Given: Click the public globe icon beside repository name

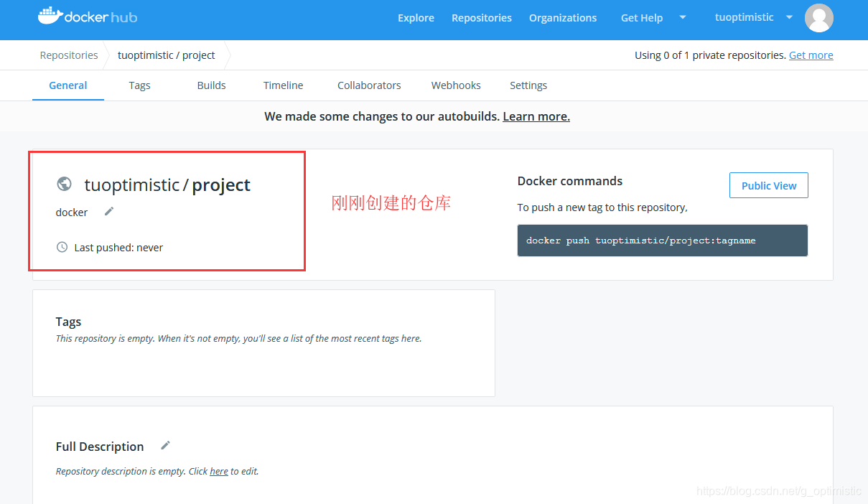Looking at the screenshot, I should click(x=64, y=185).
